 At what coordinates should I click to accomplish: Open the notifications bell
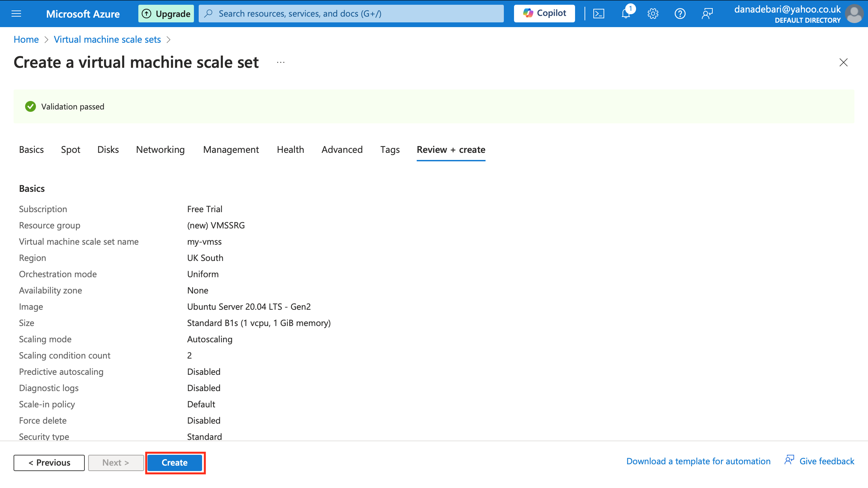626,14
